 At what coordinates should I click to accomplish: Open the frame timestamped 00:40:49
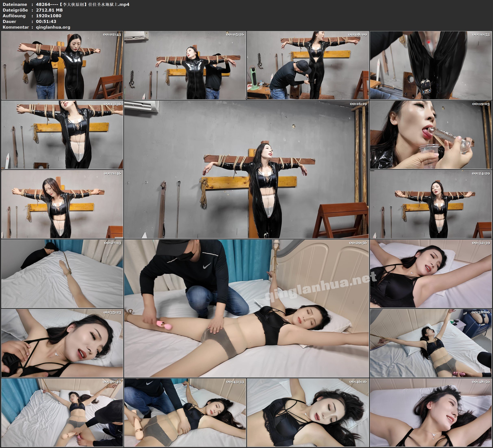click(62, 412)
